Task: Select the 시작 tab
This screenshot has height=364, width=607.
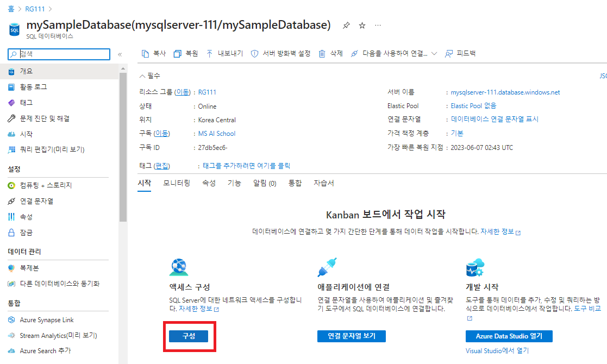Action: coord(145,183)
